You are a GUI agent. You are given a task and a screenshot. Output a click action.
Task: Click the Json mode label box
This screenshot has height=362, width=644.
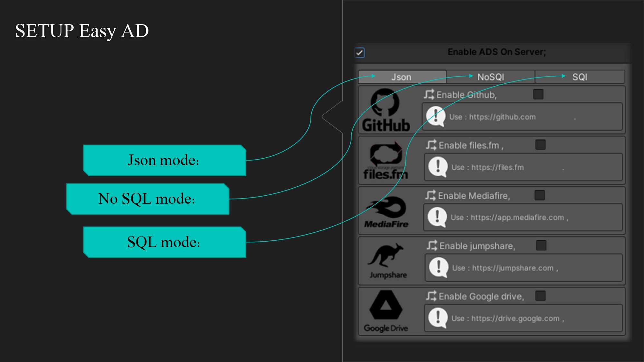[165, 160]
